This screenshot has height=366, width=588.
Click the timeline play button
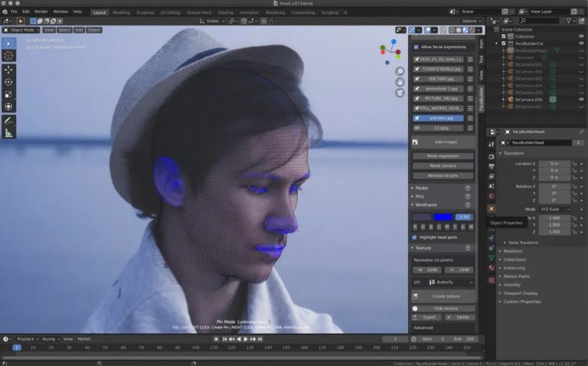click(x=246, y=339)
